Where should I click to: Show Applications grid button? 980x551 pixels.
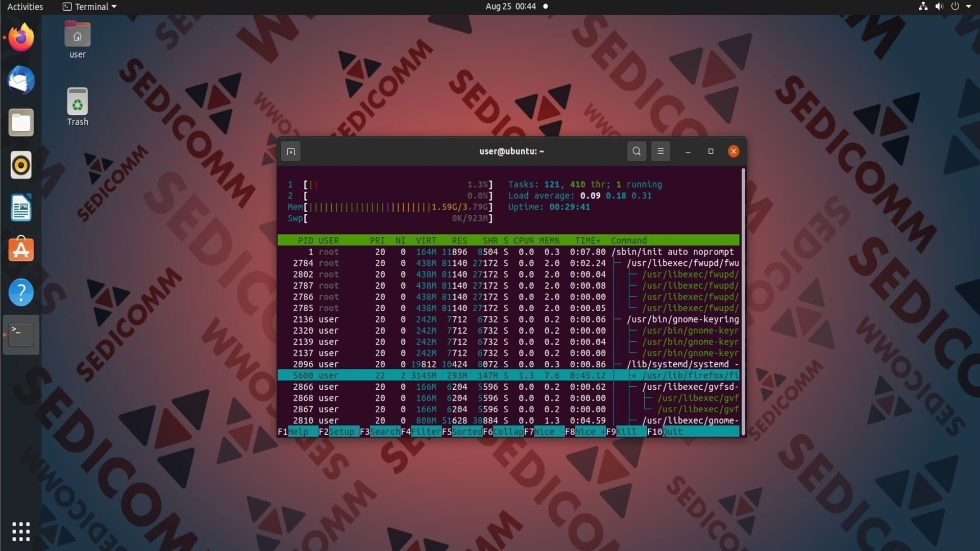[x=21, y=532]
